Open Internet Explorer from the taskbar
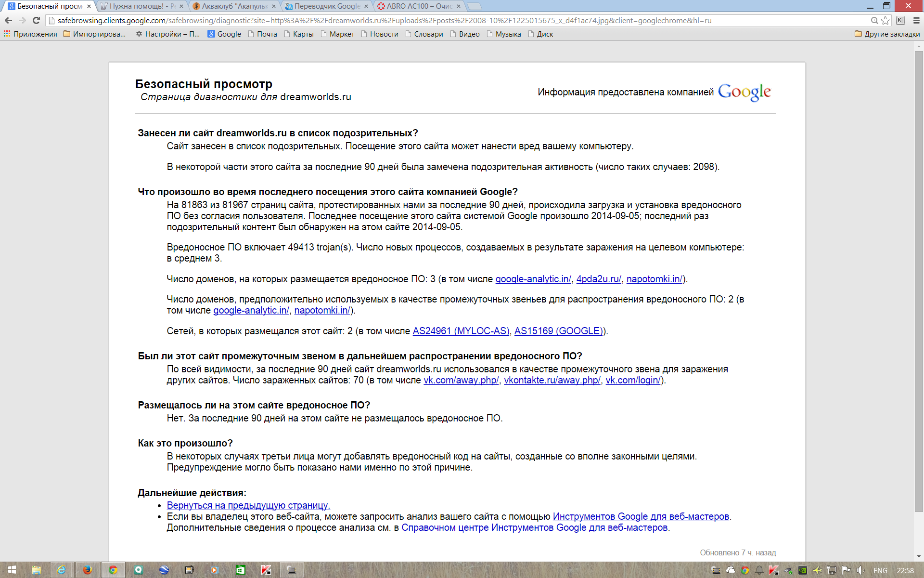This screenshot has width=924, height=578. coord(62,570)
